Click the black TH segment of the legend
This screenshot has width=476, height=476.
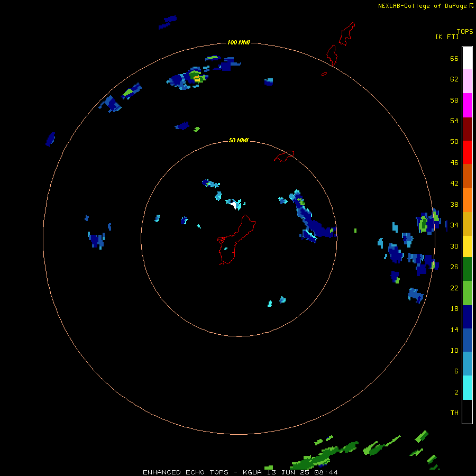tap(467, 411)
